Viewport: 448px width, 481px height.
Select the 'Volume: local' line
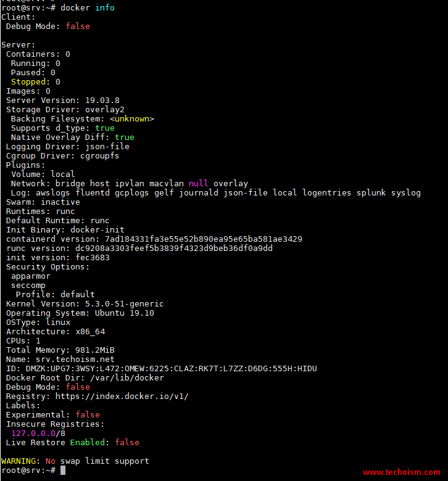(x=43, y=175)
